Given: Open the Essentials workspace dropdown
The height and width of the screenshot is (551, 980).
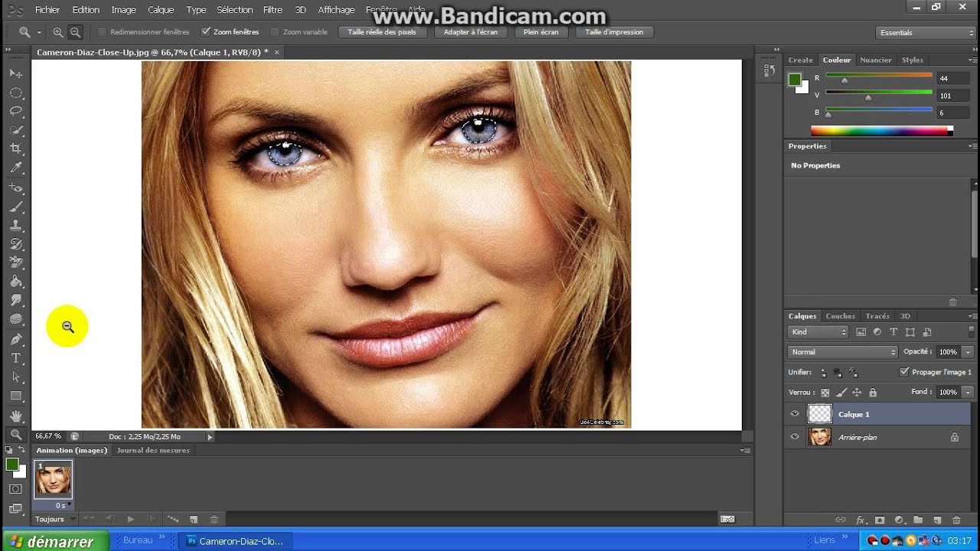Looking at the screenshot, I should 926,32.
